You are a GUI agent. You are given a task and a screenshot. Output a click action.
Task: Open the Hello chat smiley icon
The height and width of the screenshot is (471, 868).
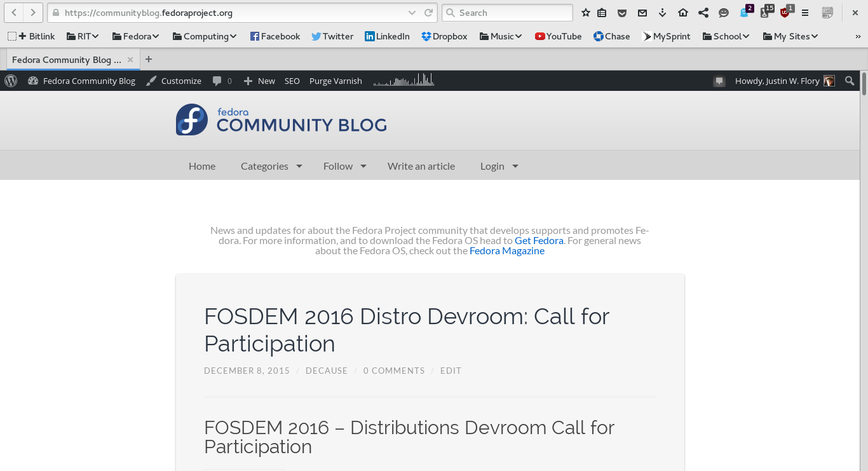[724, 13]
